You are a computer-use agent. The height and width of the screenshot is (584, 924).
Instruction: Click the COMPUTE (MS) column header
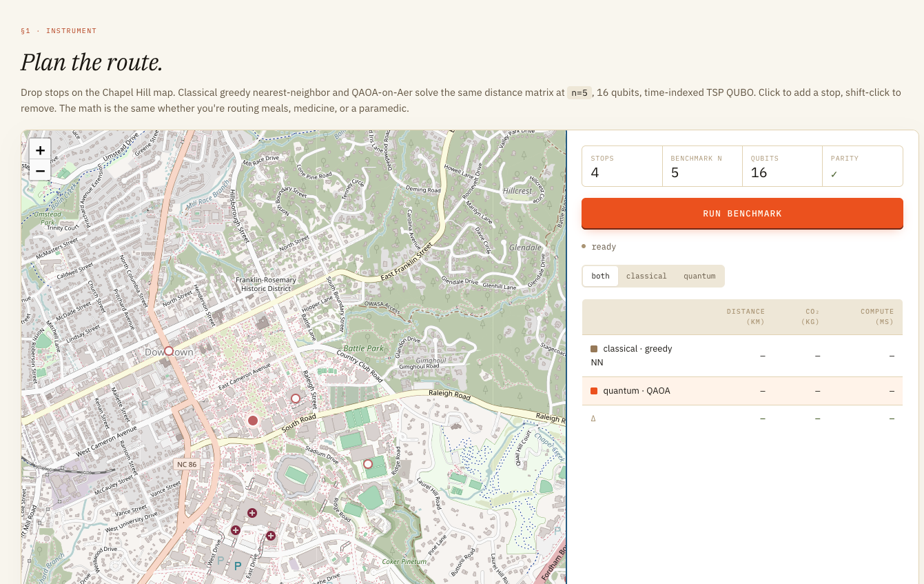(876, 316)
